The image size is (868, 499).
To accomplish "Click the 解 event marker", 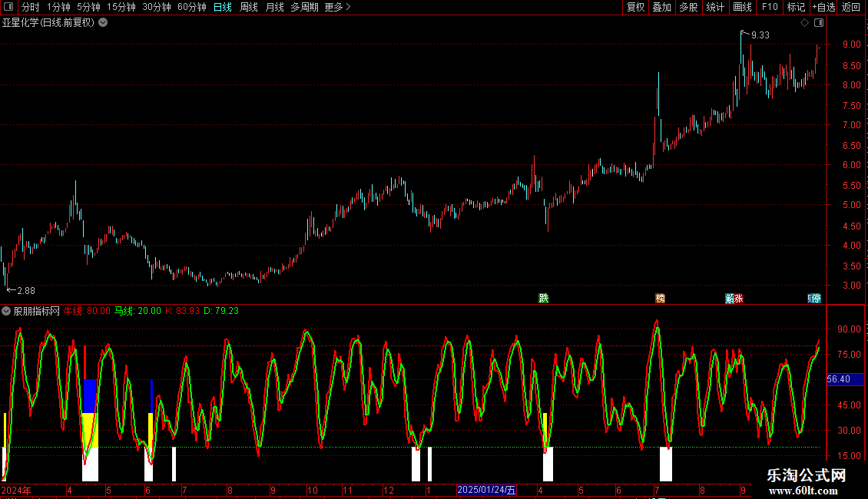I will (x=730, y=298).
